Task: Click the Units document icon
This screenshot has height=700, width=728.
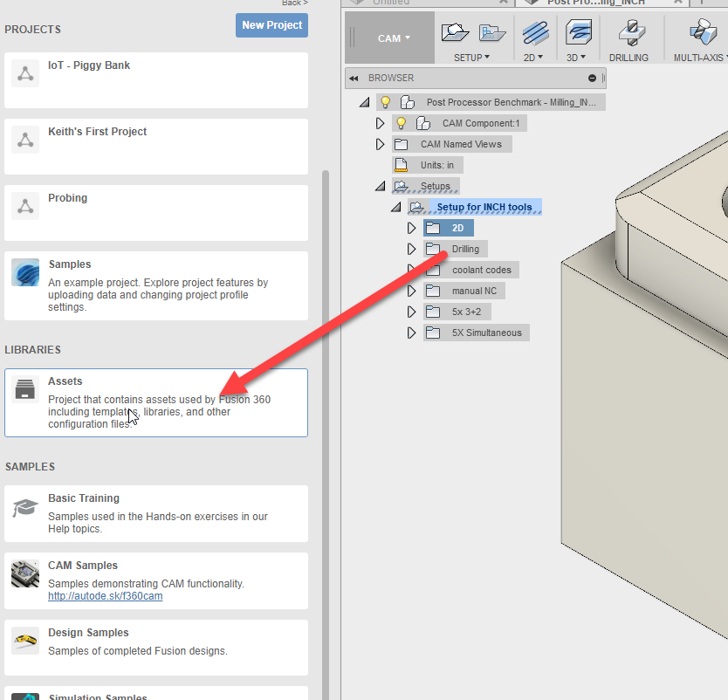Action: (x=401, y=165)
